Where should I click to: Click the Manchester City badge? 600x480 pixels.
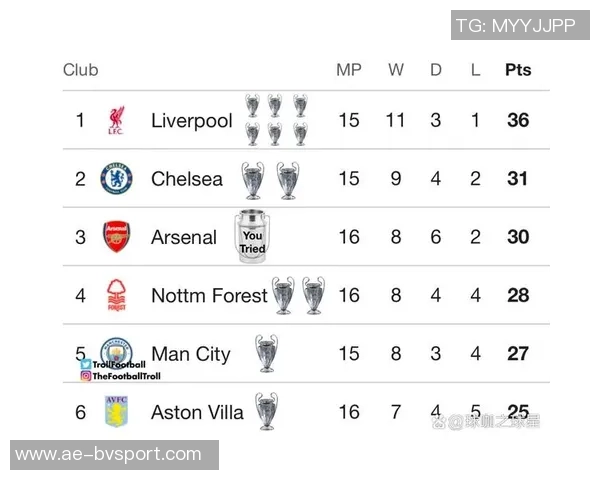click(x=116, y=350)
